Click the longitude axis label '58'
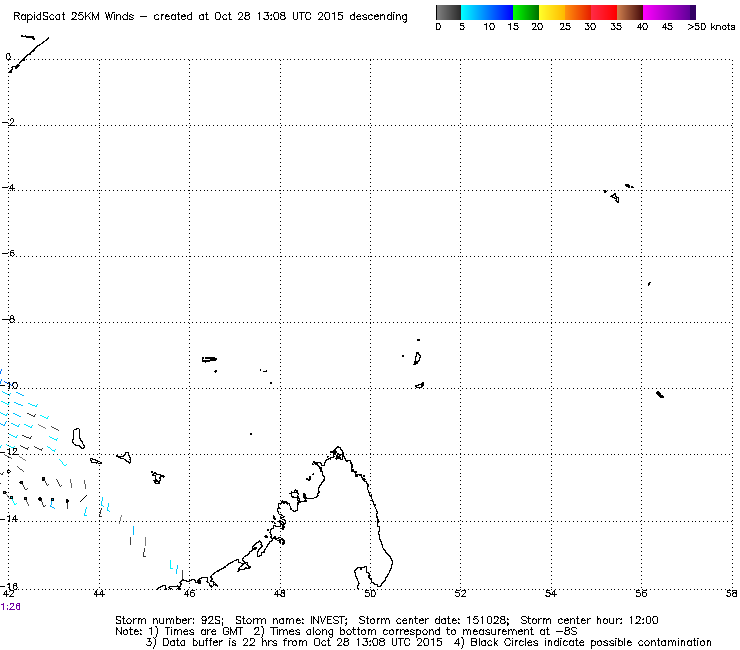 click(732, 593)
